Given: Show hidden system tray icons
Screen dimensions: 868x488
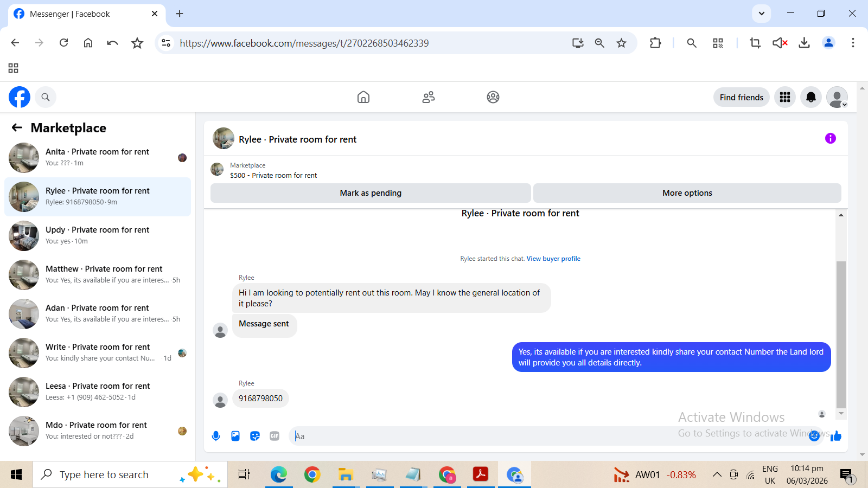Looking at the screenshot, I should (717, 475).
